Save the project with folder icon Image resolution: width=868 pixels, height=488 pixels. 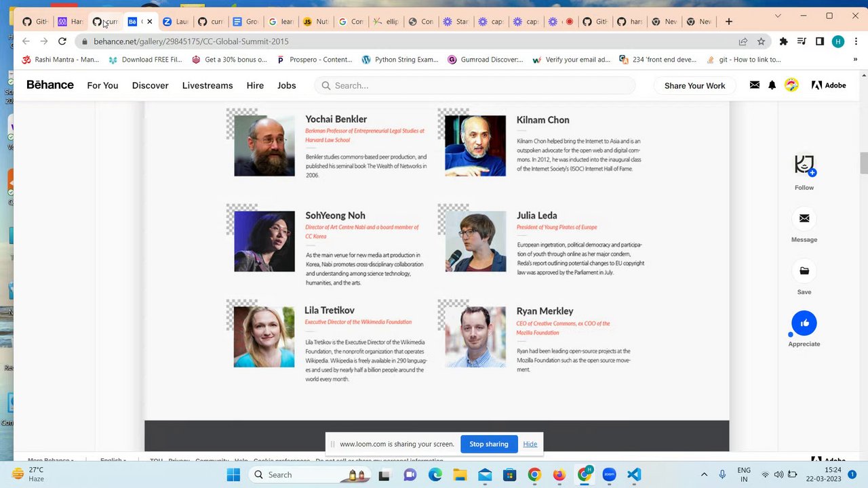coord(804,270)
